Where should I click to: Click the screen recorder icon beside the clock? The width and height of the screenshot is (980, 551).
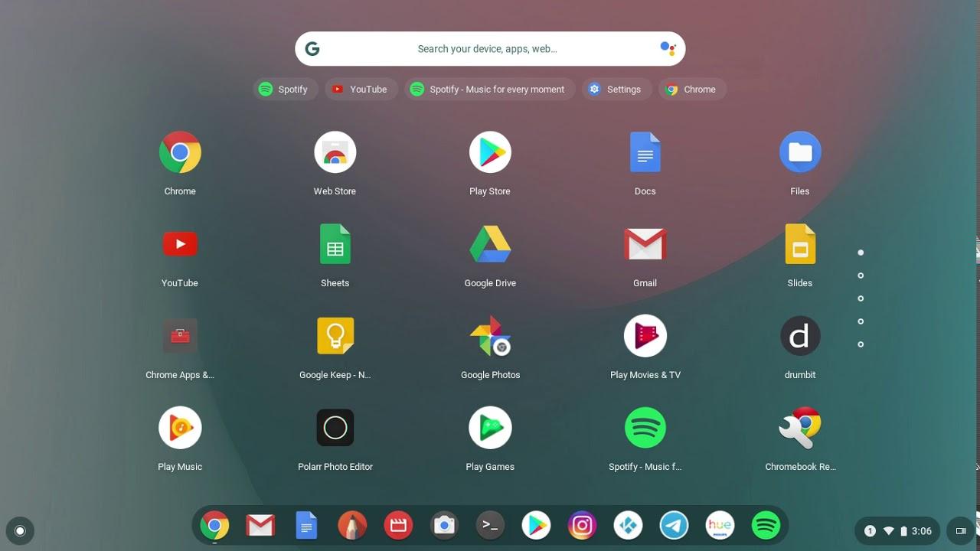pyautogui.click(x=961, y=531)
